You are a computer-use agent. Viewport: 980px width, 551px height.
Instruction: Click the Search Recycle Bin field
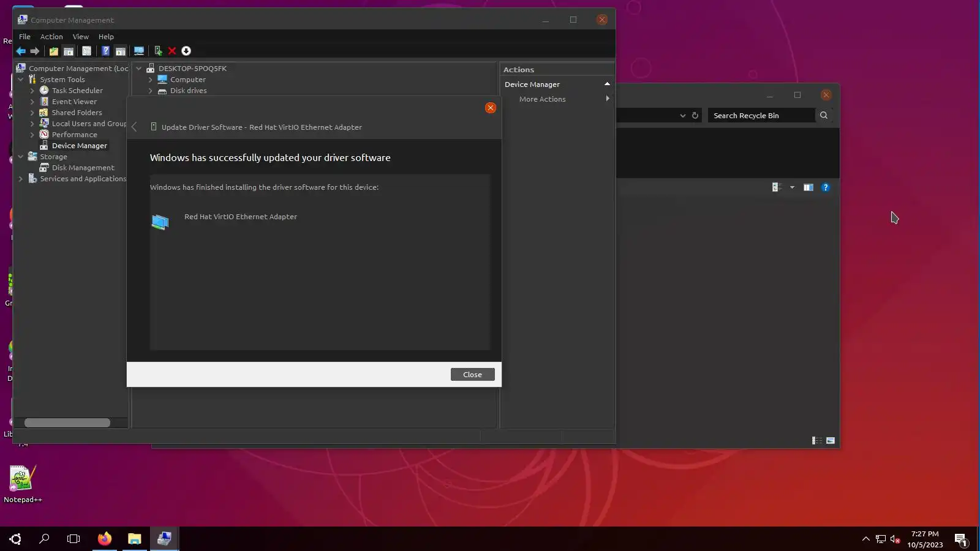click(x=761, y=116)
